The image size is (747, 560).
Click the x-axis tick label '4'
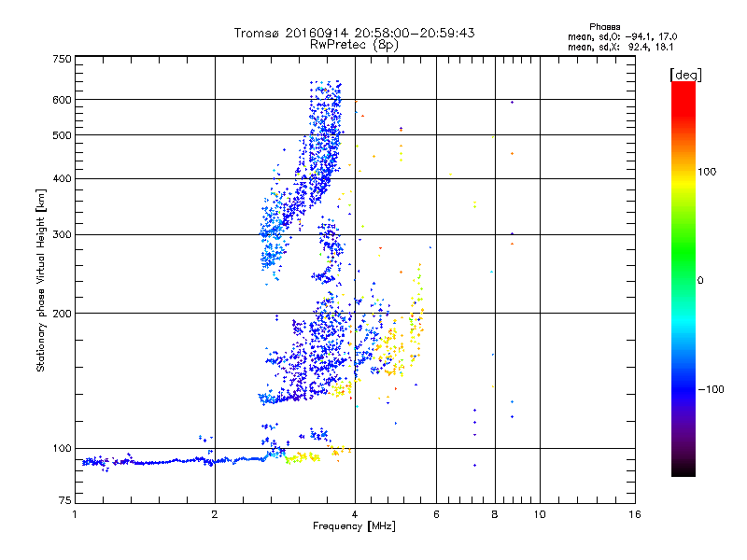point(355,514)
